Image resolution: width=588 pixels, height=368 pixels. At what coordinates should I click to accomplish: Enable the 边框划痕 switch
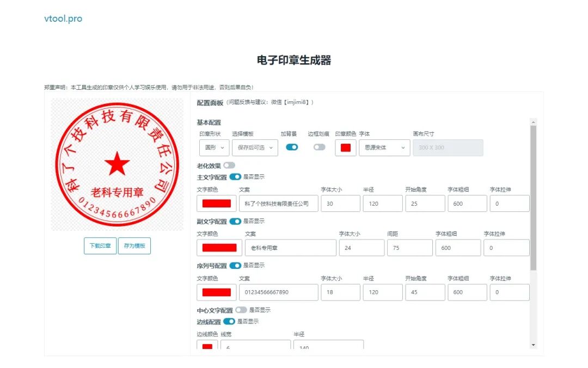point(319,147)
